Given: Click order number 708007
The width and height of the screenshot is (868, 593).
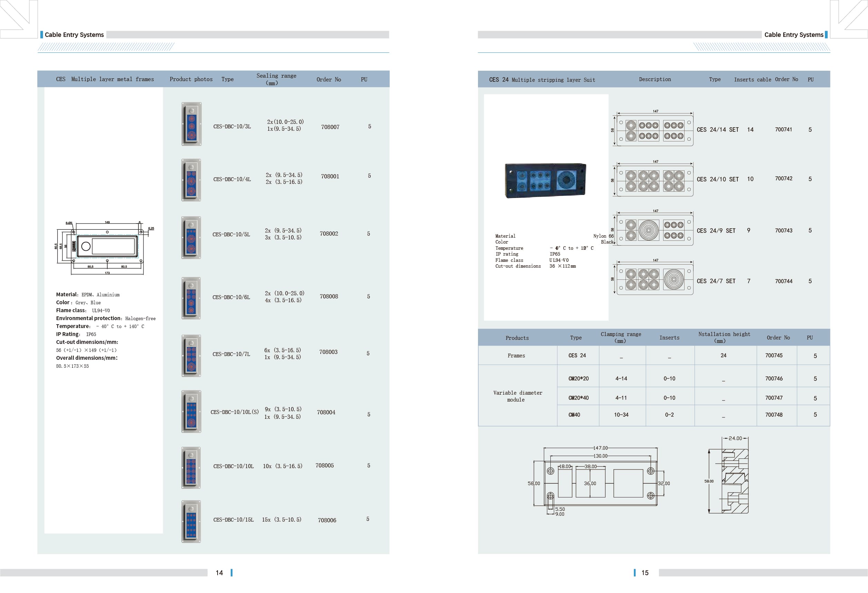Looking at the screenshot, I should point(330,127).
